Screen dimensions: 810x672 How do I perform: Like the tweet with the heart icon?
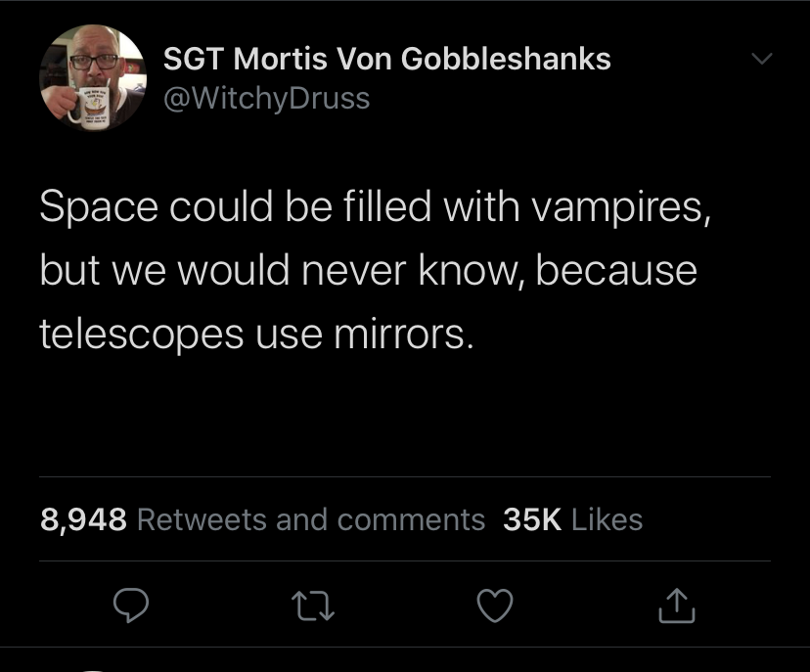tap(495, 608)
